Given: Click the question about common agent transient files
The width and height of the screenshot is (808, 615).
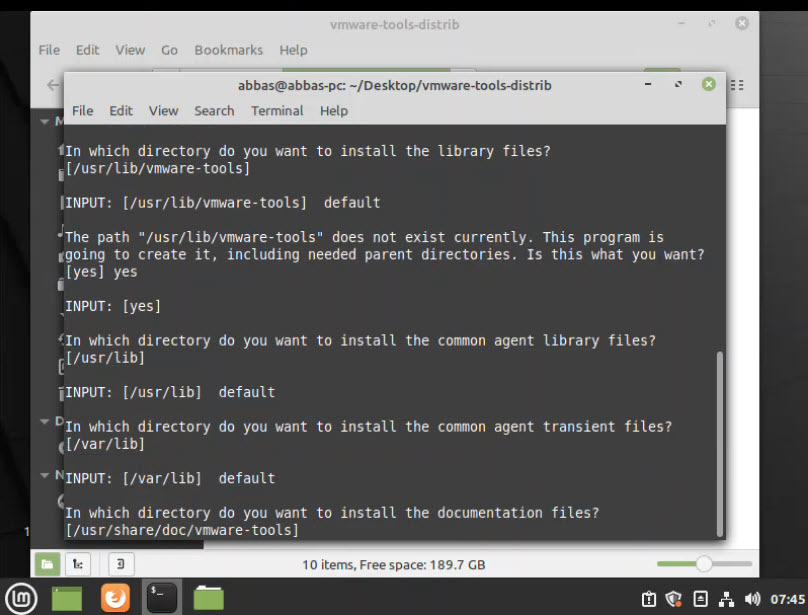Looking at the screenshot, I should tap(368, 427).
